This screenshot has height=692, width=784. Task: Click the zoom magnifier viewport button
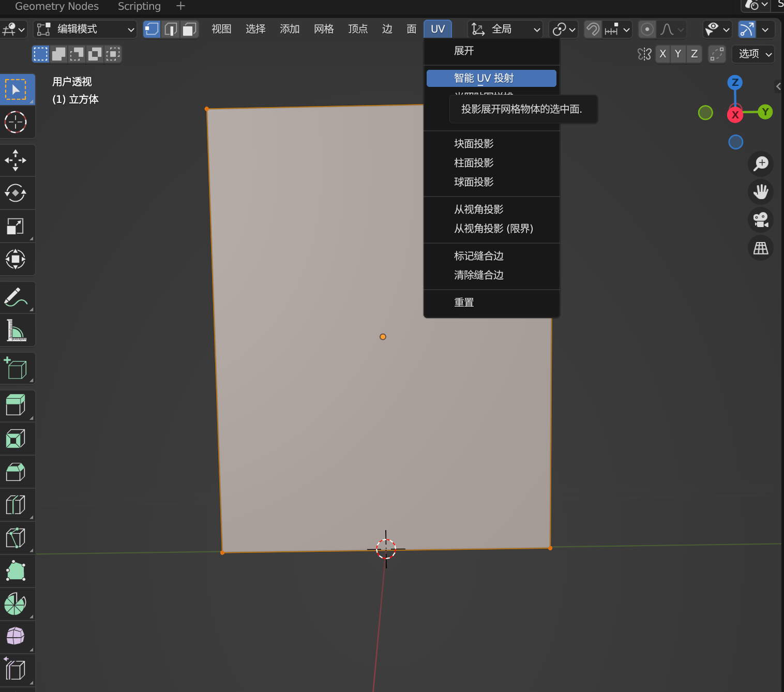[761, 164]
